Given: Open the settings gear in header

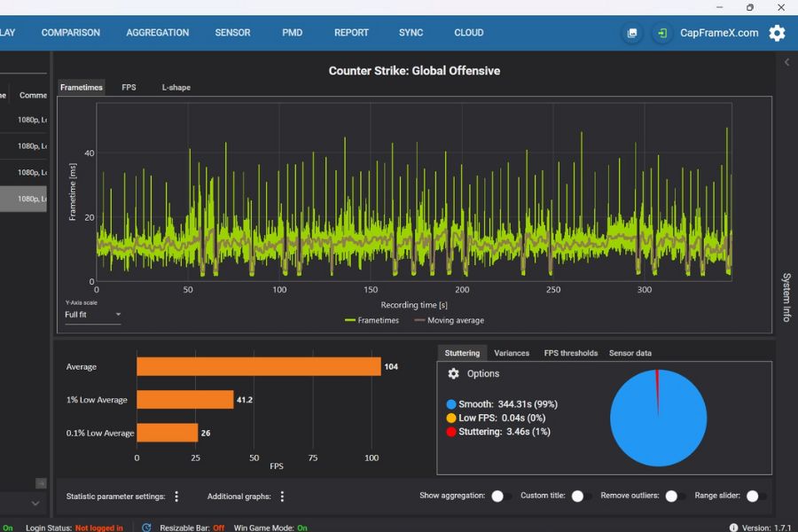Looking at the screenshot, I should 777,33.
